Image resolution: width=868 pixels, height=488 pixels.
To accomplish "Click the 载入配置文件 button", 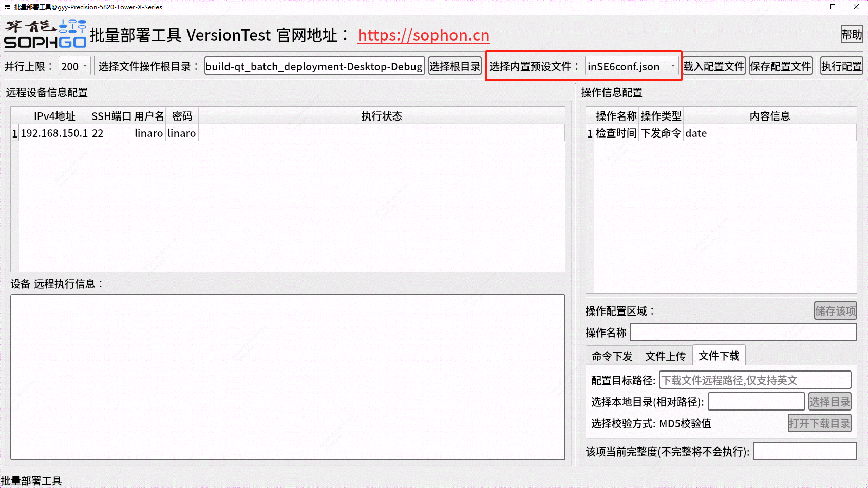I will 713,66.
